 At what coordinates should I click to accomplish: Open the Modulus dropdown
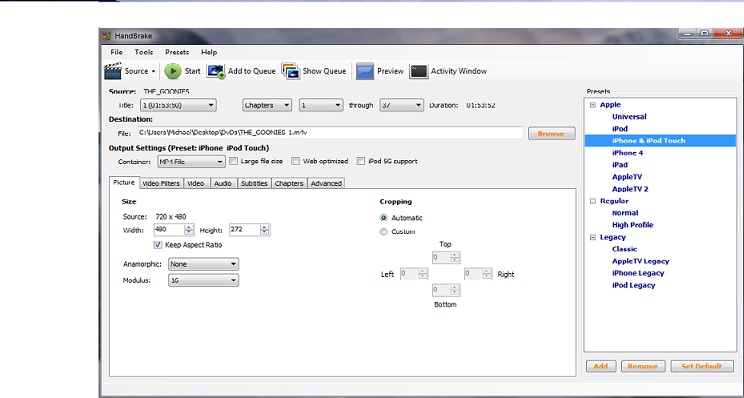point(204,280)
